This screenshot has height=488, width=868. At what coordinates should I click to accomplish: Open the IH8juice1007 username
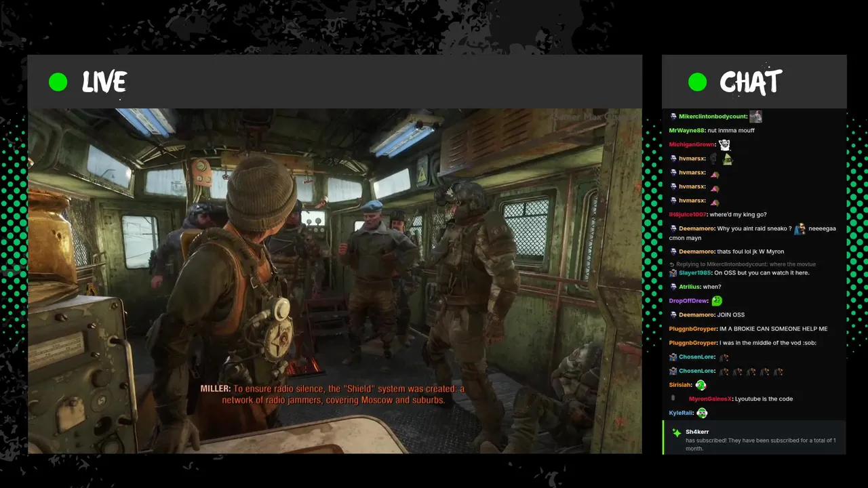click(688, 215)
